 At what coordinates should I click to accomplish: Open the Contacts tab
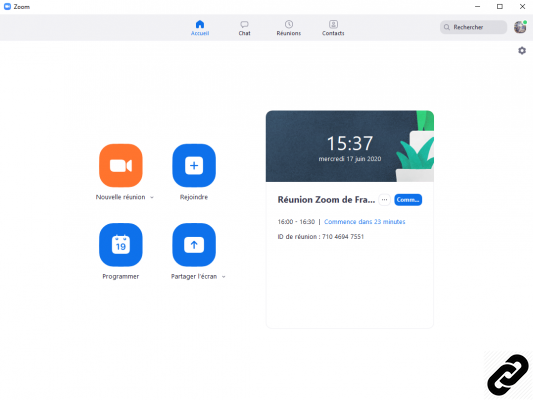click(x=333, y=28)
